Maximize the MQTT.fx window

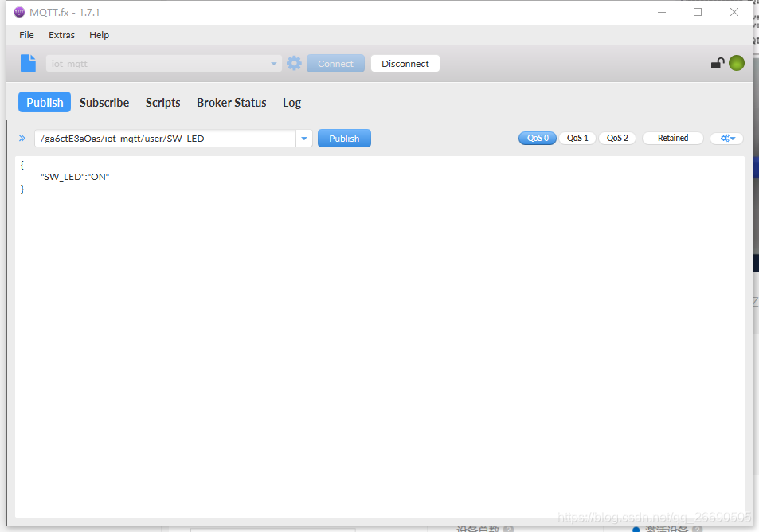698,12
